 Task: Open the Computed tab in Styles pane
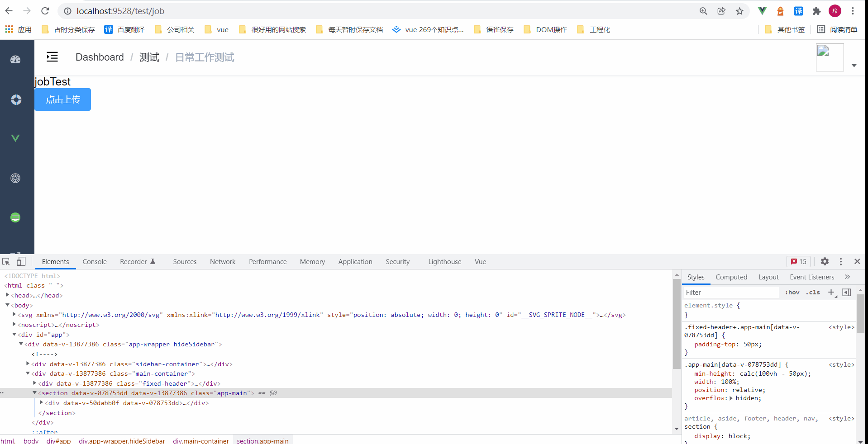[731, 277]
